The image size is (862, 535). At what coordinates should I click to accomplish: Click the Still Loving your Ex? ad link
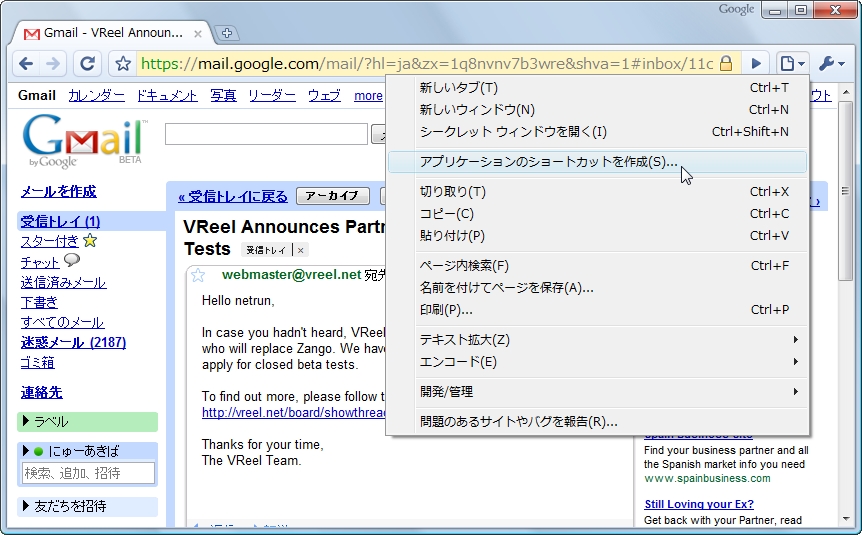(699, 504)
